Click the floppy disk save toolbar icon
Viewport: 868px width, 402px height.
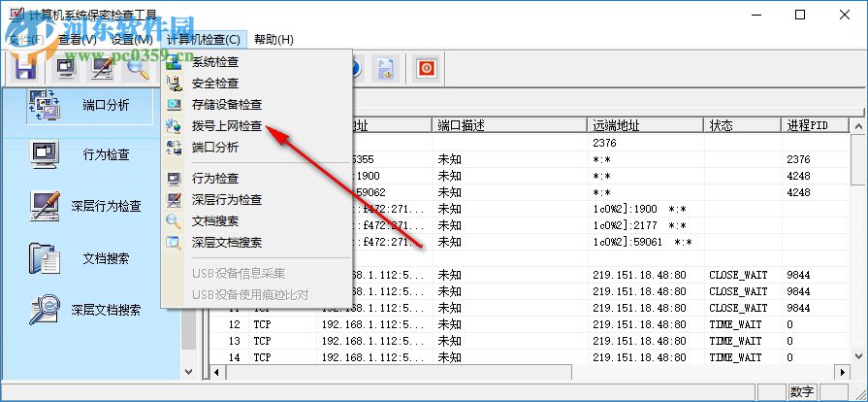click(23, 69)
